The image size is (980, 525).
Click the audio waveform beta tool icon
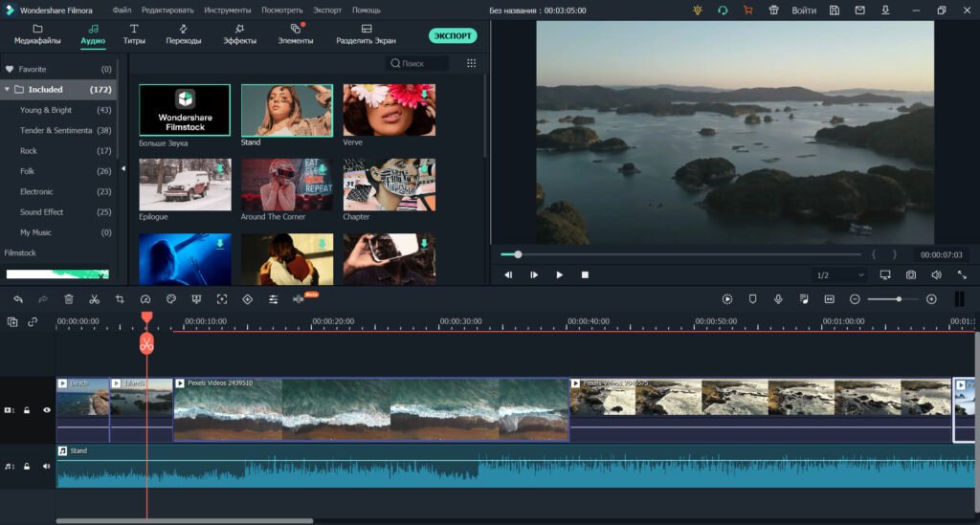[x=299, y=299]
